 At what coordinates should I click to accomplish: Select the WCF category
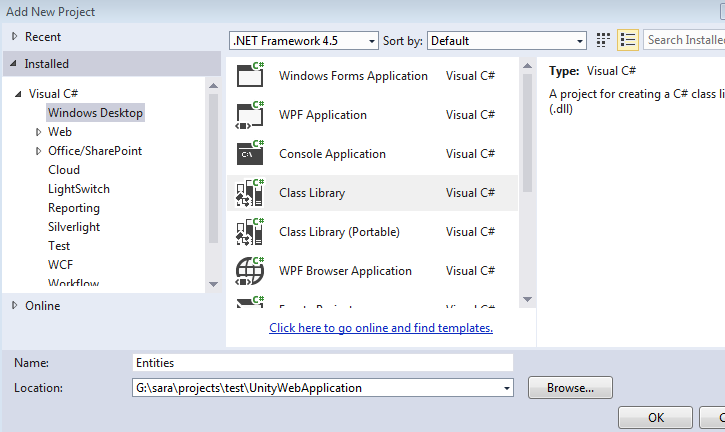tap(60, 265)
